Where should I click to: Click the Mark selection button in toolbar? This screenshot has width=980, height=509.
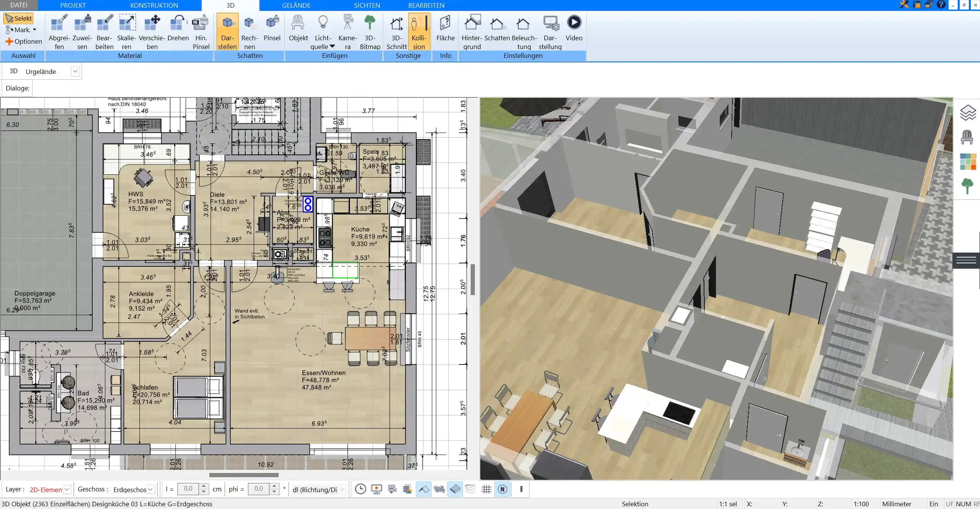(x=20, y=29)
